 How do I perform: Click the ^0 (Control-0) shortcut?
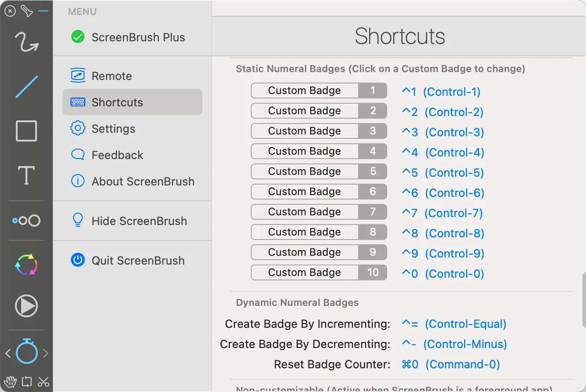pos(443,274)
